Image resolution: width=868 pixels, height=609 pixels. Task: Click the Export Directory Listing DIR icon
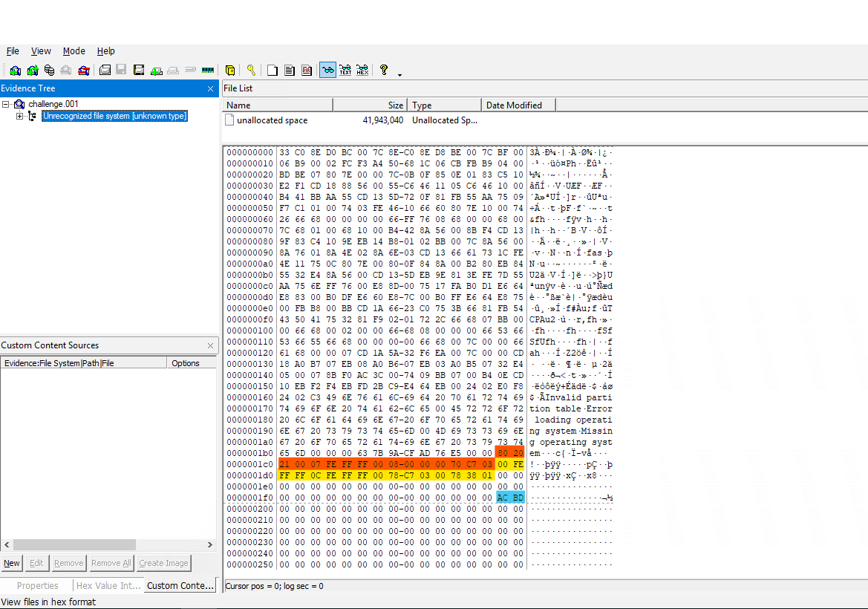click(x=307, y=71)
